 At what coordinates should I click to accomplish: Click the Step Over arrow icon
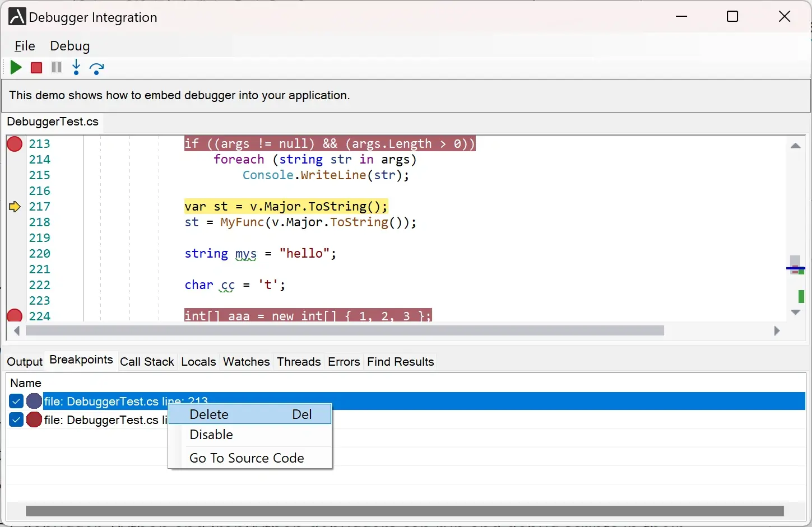click(97, 68)
